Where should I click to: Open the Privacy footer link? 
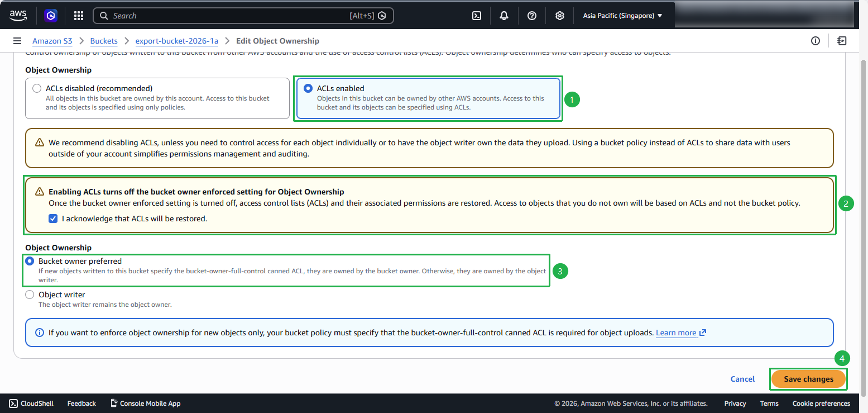(735, 403)
